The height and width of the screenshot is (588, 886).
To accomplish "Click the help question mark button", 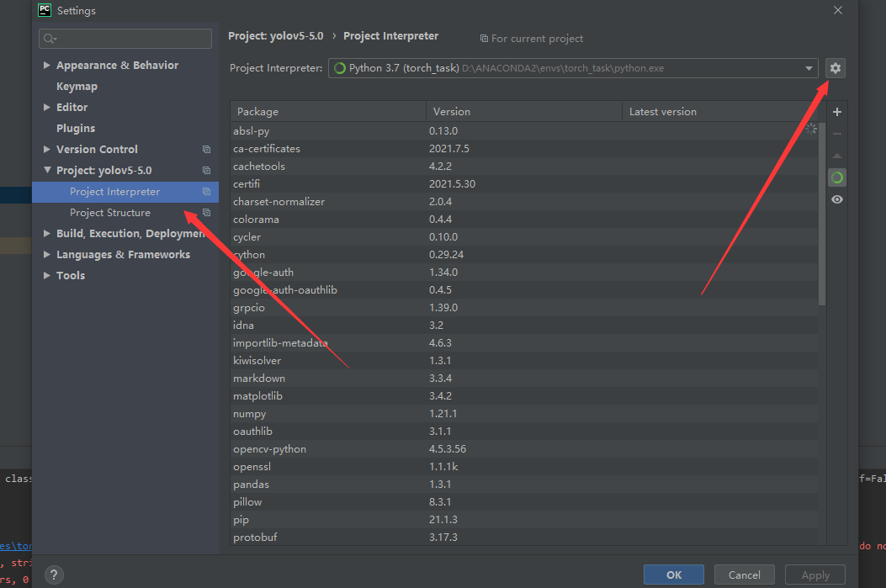I will click(54, 575).
